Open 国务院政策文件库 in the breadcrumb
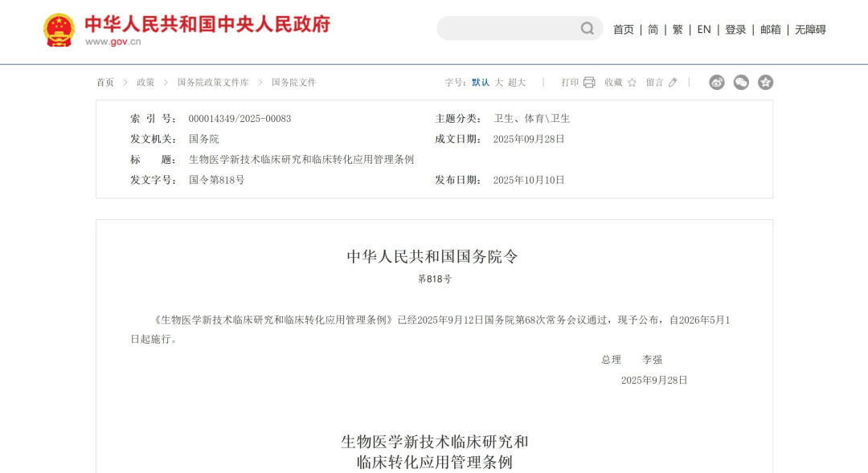868x473 pixels. 214,82
